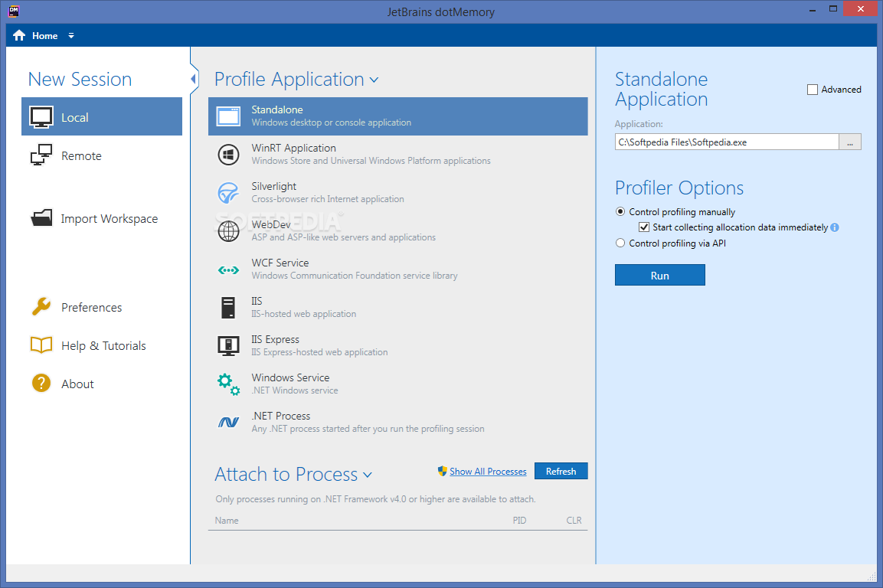Click the Windows Service gears icon
The height and width of the screenshot is (588, 883).
(x=229, y=384)
